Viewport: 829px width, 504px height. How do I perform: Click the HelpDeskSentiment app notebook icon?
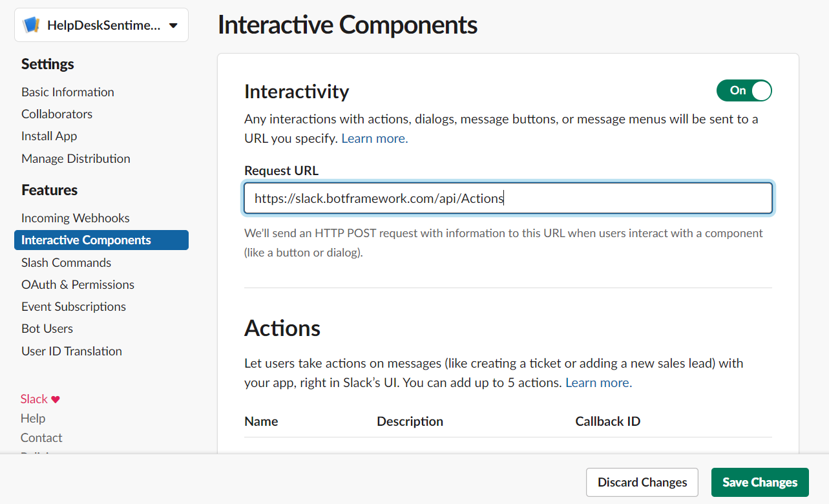coord(31,25)
